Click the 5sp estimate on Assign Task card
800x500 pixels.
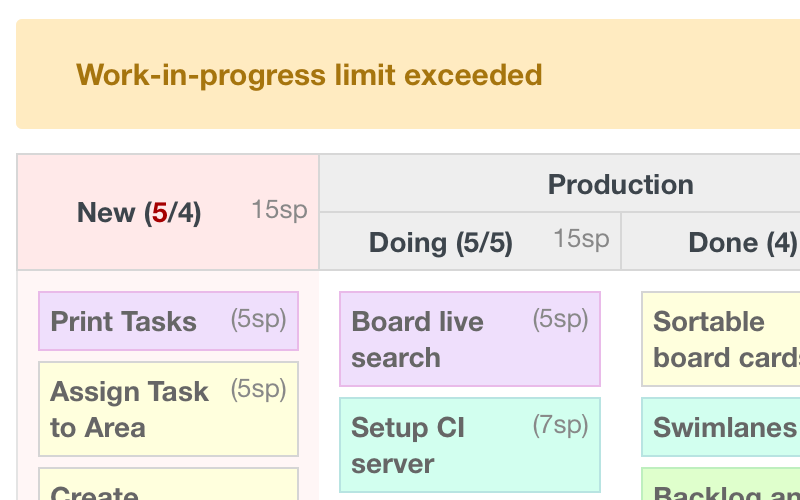[258, 389]
